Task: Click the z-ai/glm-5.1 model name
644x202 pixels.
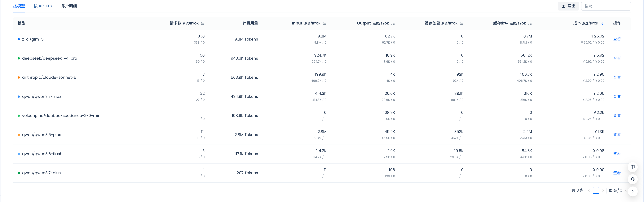Action: pos(34,39)
